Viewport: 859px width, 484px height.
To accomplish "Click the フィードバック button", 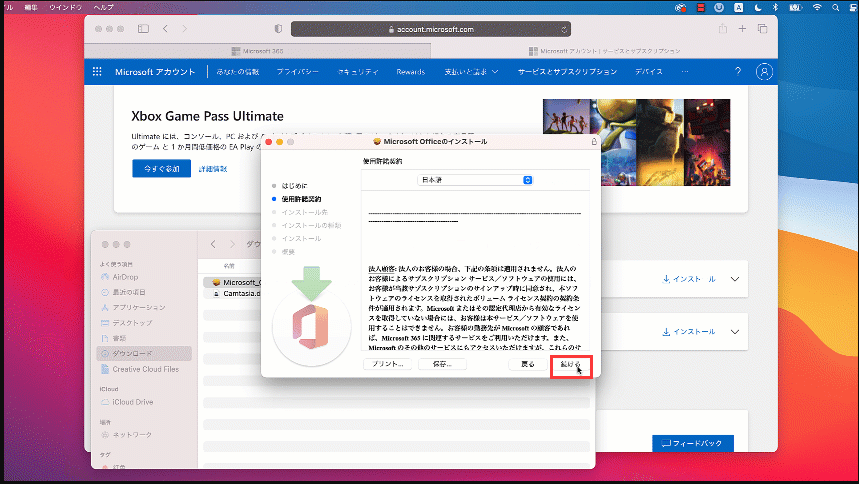I will (692, 443).
